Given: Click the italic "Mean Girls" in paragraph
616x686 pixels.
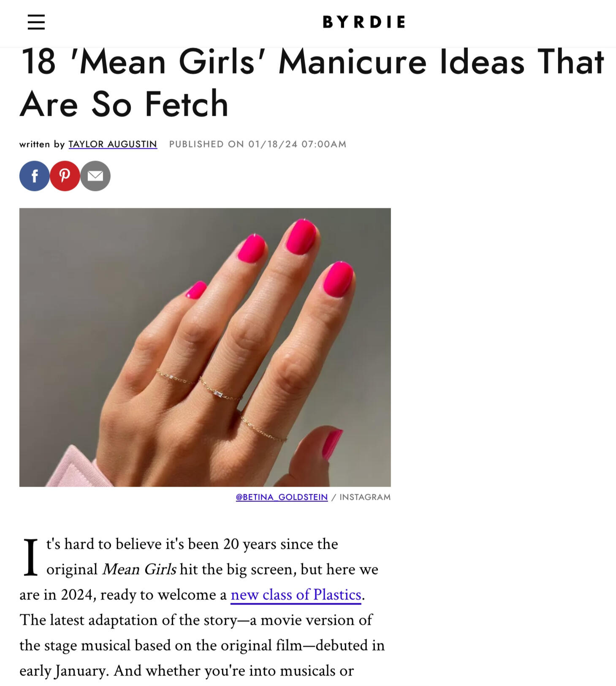Looking at the screenshot, I should click(x=139, y=569).
